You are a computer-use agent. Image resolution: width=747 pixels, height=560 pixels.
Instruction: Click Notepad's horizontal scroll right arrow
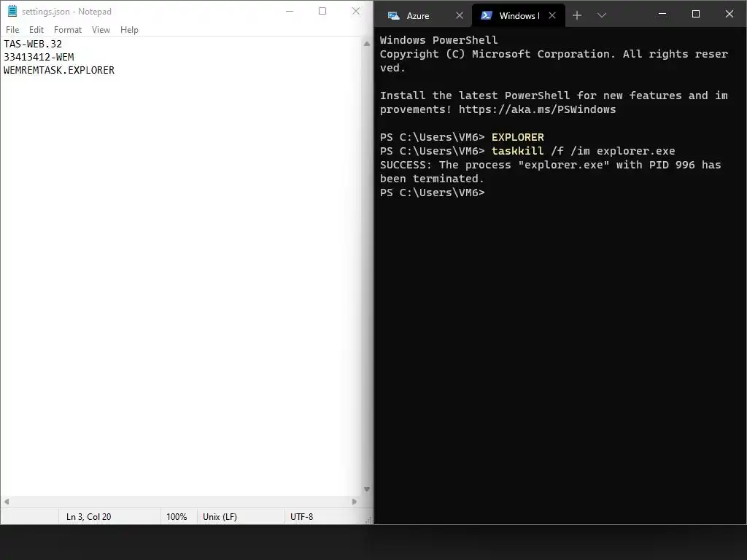coord(355,502)
